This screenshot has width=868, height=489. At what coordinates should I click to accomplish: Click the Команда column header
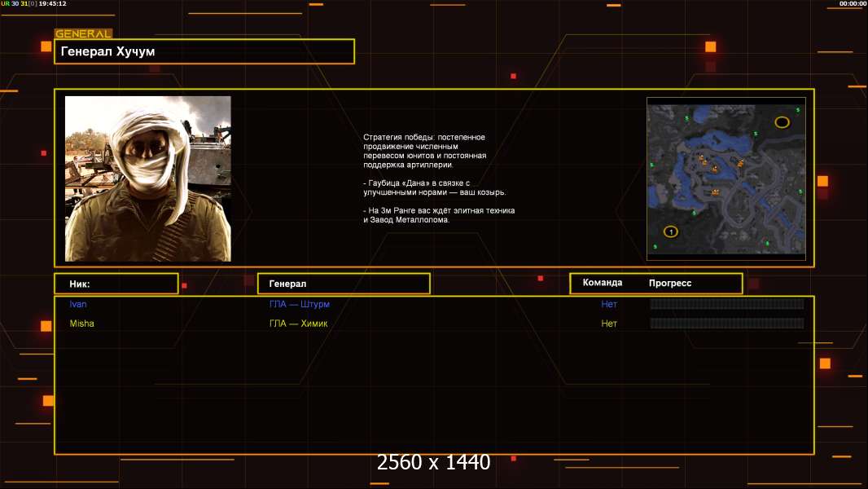[x=603, y=283]
